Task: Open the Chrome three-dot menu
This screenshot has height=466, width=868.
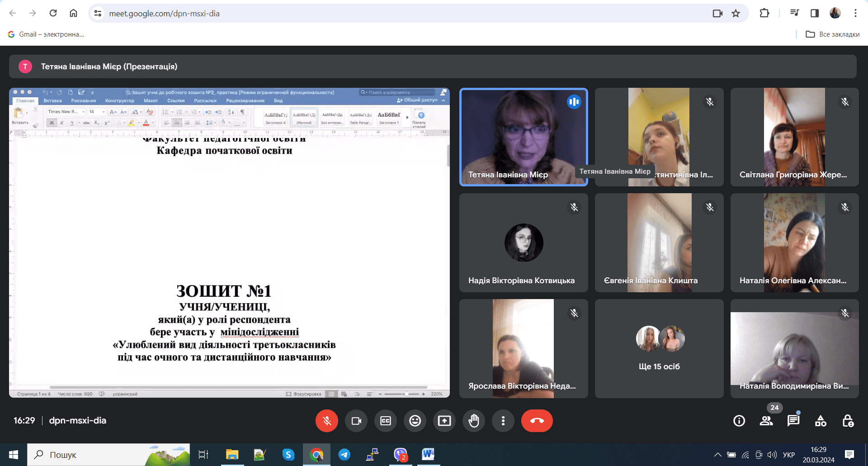Action: 855,13
